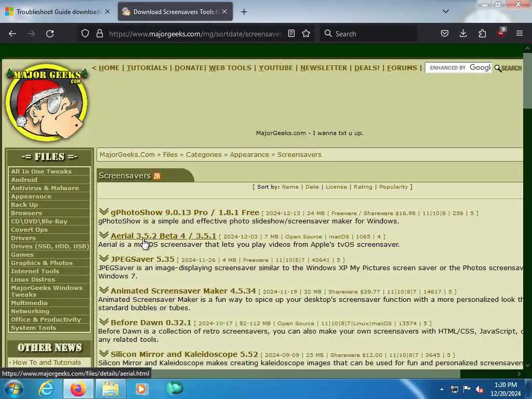The height and width of the screenshot is (399, 532).
Task: Open the DONATE menu link
Action: point(189,68)
